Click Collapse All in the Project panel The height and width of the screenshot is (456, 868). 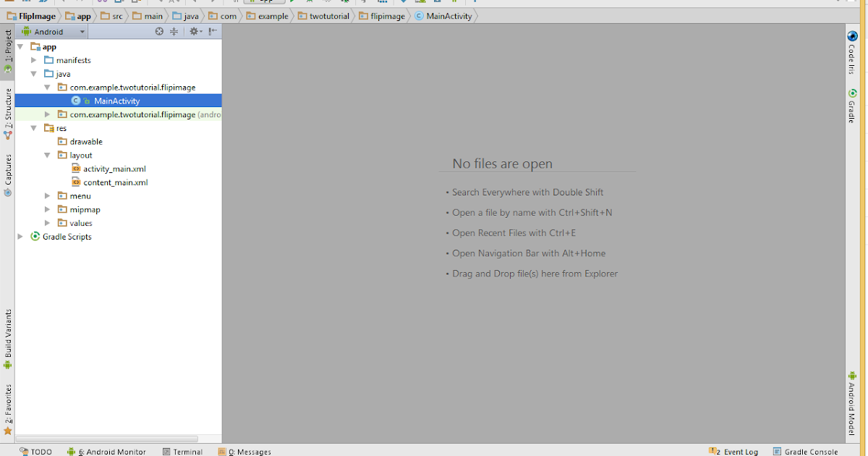click(175, 31)
